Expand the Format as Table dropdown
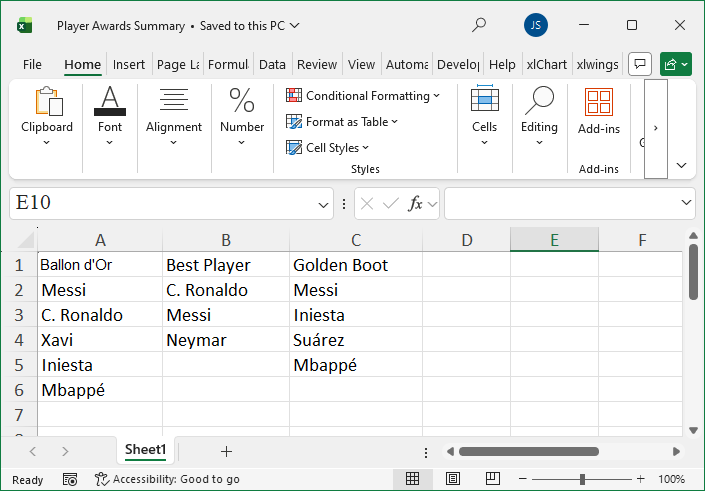The width and height of the screenshot is (705, 491). 342,122
